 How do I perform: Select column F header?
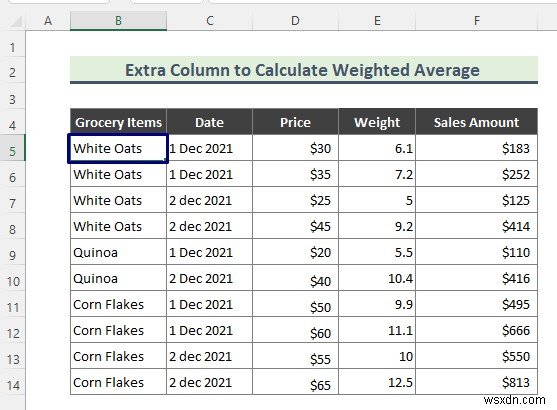[476, 21]
